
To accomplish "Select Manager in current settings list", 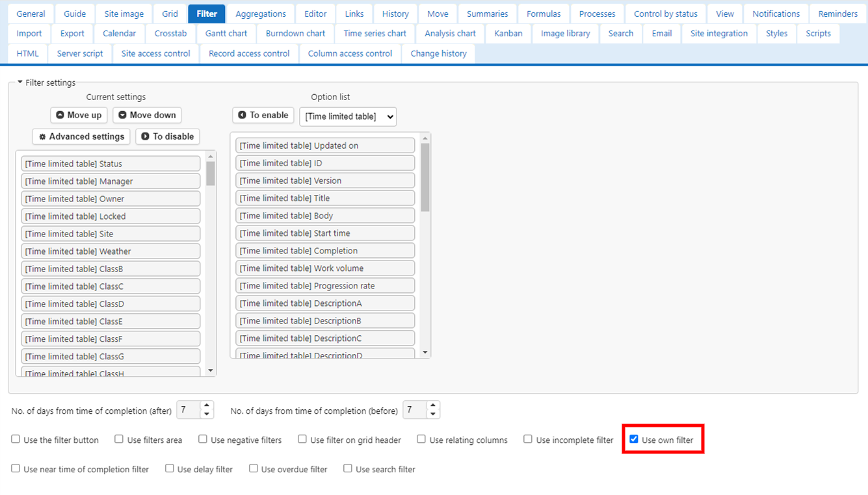I will 111,181.
